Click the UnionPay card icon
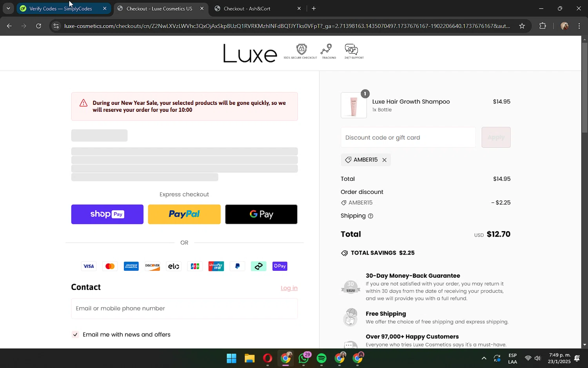The height and width of the screenshot is (368, 588). click(216, 266)
